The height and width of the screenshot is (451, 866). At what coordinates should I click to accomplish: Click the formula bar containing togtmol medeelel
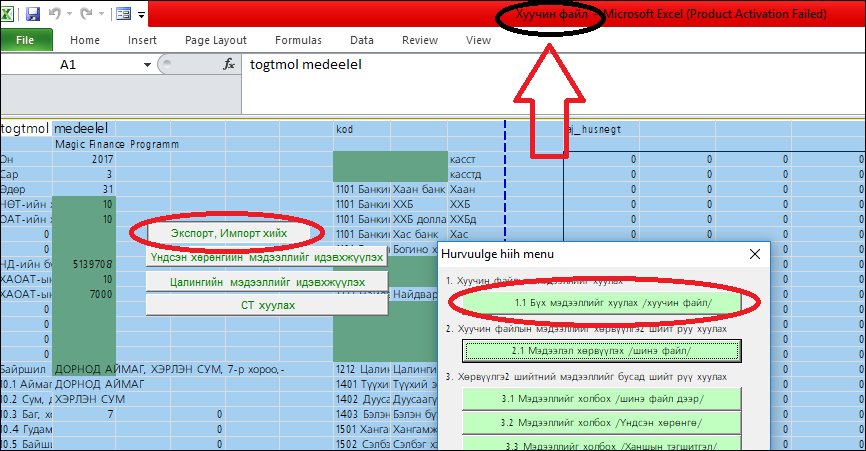550,65
